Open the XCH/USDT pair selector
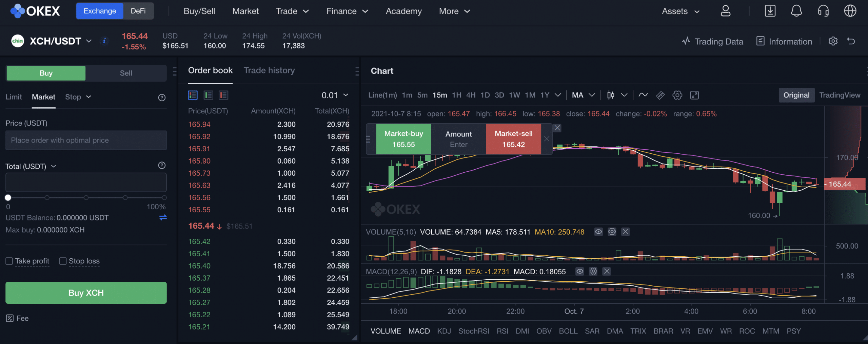Screen dimensions: 868x344 click(61, 41)
